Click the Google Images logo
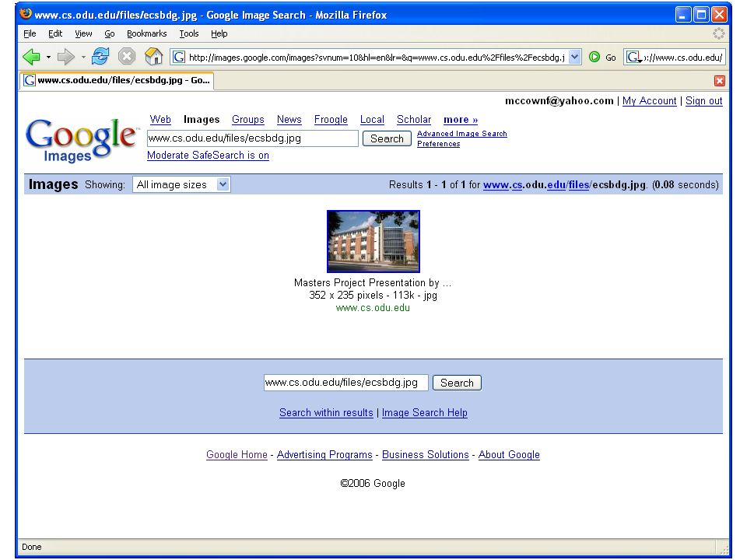Screen dimensions: 747x560 (x=81, y=139)
